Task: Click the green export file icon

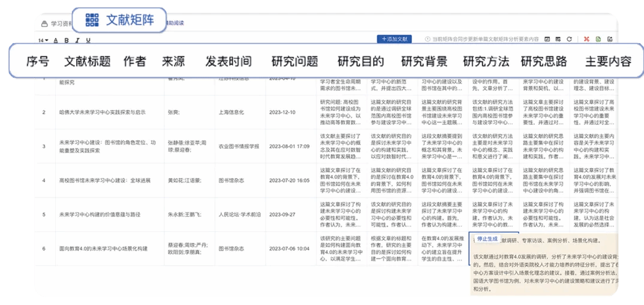Action: pyautogui.click(x=598, y=40)
